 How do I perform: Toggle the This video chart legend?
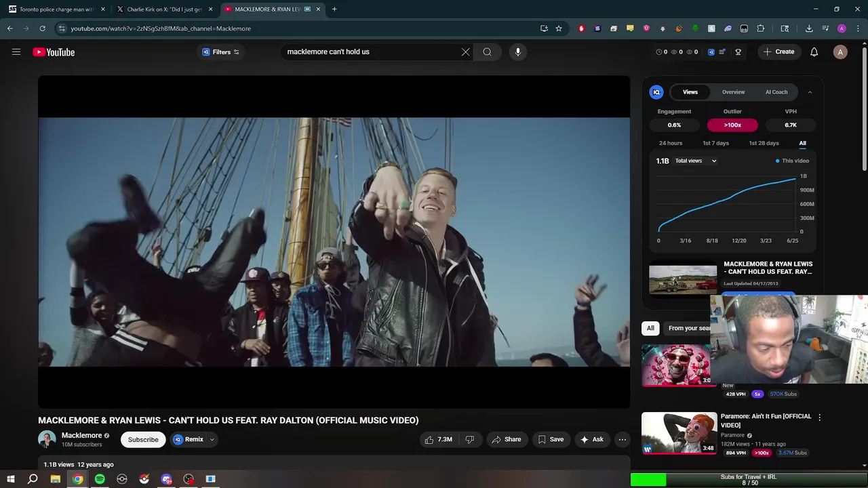coord(792,161)
